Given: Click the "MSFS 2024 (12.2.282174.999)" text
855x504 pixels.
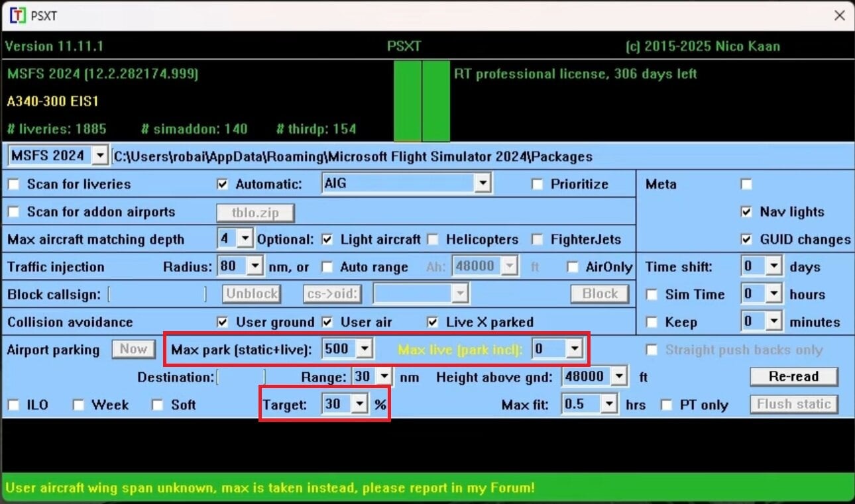Looking at the screenshot, I should pyautogui.click(x=103, y=74).
